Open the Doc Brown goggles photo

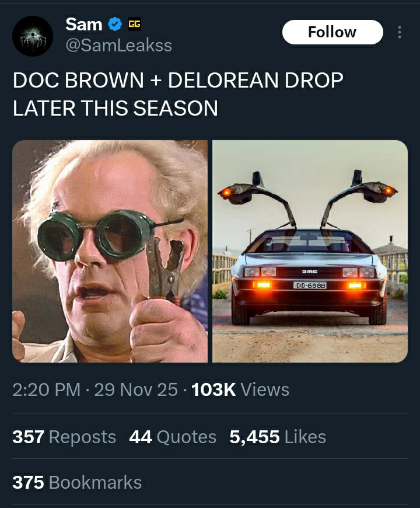pyautogui.click(x=110, y=251)
